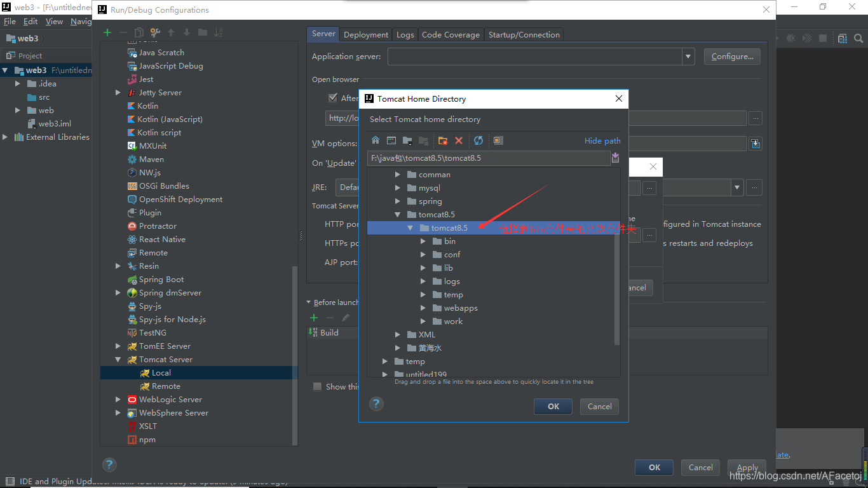Select src folder in Project tree
868x488 pixels.
click(44, 97)
